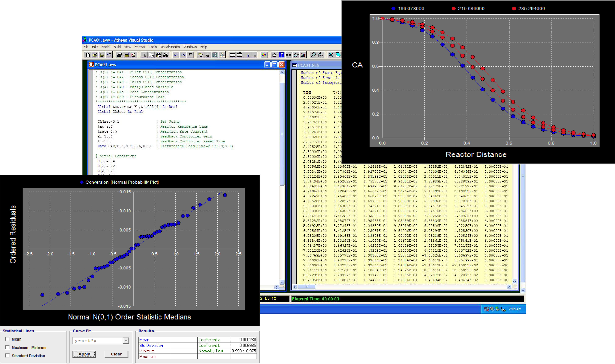Click the fx function icon
Viewport: 615px width, 364px height.
pyautogui.click(x=207, y=55)
